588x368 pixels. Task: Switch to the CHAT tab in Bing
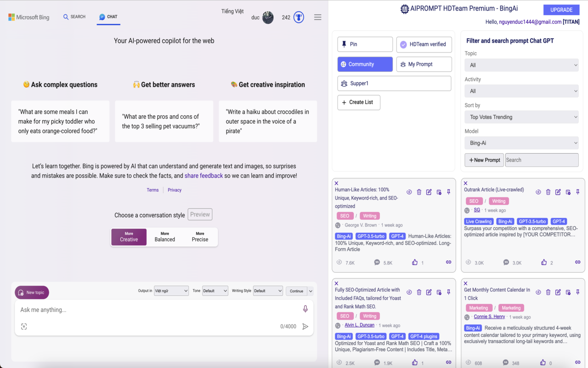[x=108, y=17]
